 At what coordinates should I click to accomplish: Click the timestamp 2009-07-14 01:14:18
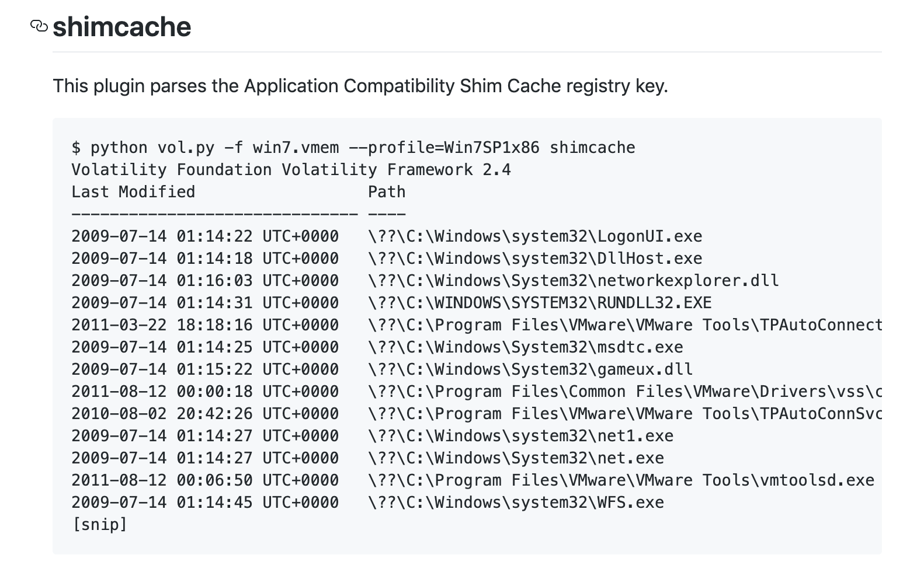pyautogui.click(x=205, y=259)
